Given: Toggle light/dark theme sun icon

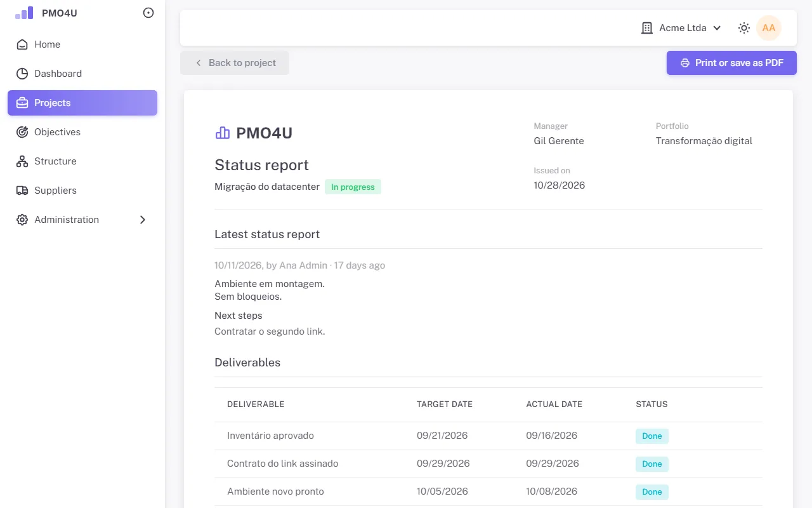Looking at the screenshot, I should point(744,28).
